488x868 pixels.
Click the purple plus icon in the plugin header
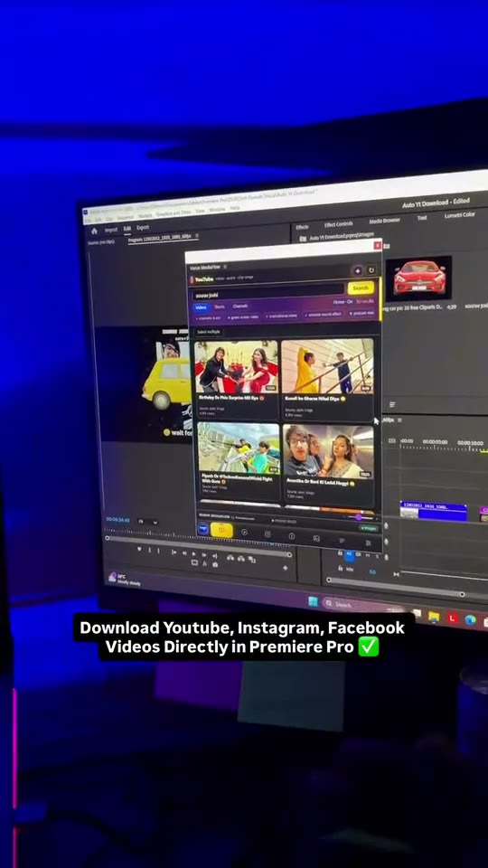[358, 270]
